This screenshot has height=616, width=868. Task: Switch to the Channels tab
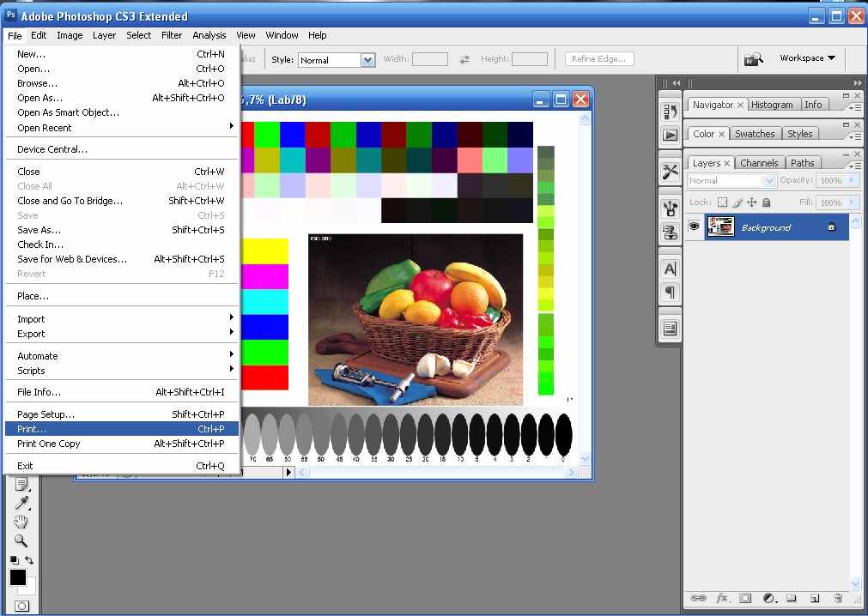(759, 163)
